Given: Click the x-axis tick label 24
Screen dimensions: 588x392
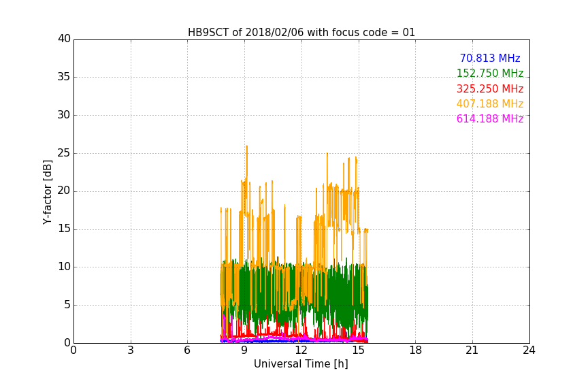Looking at the screenshot, I should coord(529,350).
